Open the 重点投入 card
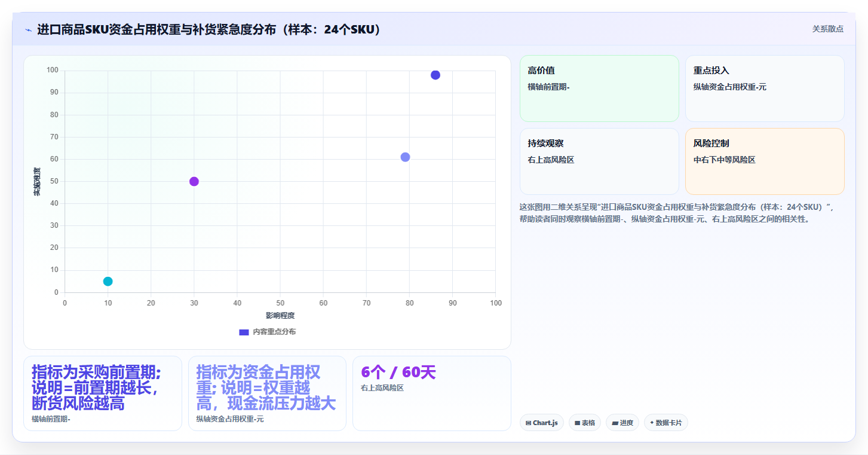 tap(765, 88)
